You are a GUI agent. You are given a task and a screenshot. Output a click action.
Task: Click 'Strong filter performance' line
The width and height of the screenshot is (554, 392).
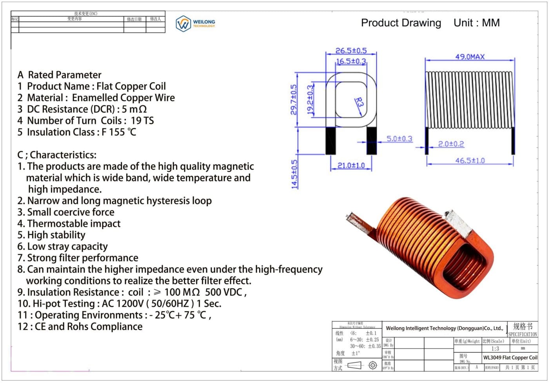pyautogui.click(x=78, y=258)
